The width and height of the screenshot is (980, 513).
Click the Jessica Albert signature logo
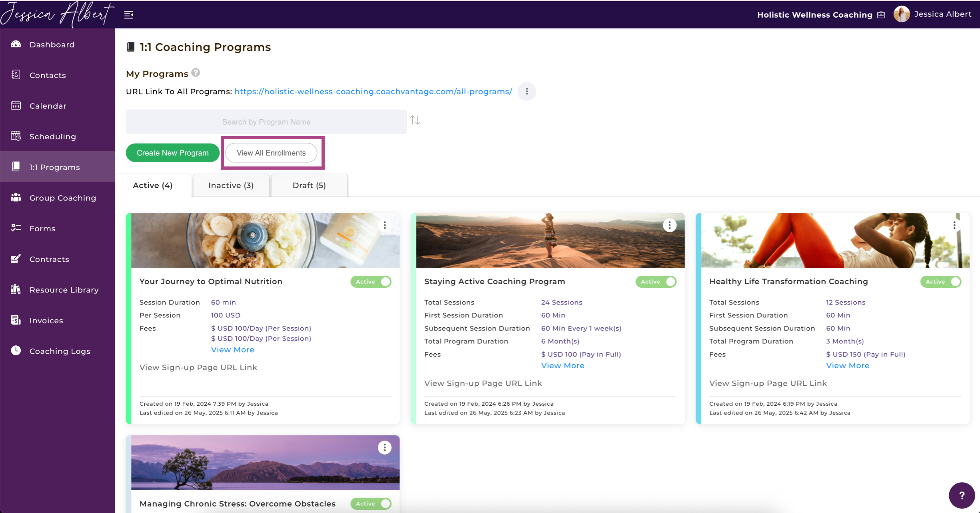57,14
